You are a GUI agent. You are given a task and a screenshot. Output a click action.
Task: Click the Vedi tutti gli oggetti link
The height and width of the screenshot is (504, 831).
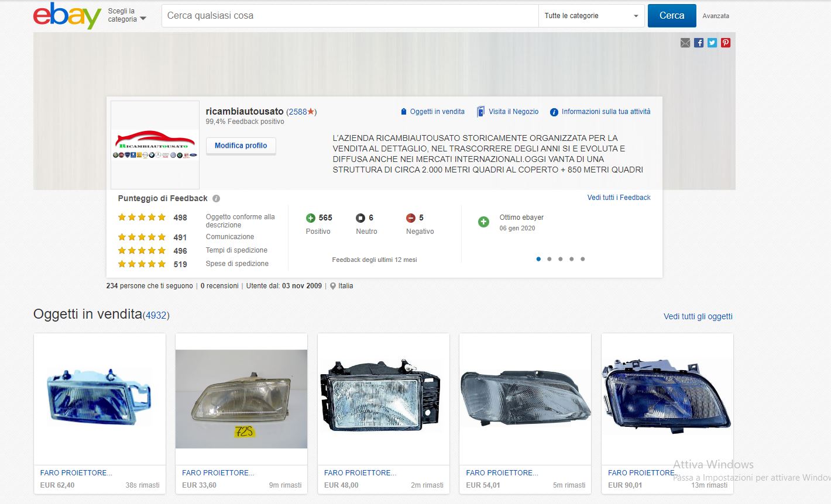[698, 316]
